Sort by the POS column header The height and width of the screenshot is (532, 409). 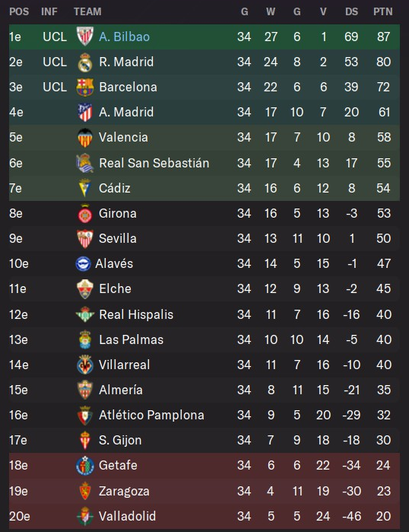click(19, 11)
